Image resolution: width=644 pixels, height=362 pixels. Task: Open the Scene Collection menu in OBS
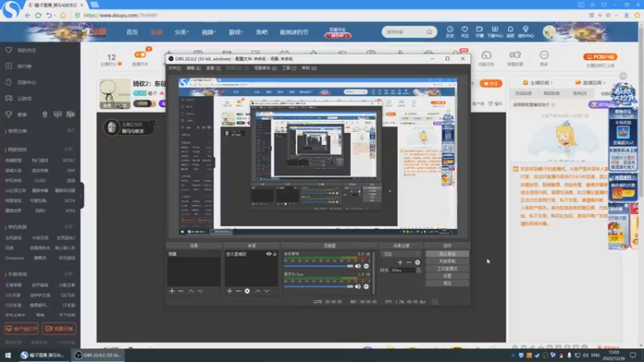[x=265, y=68]
